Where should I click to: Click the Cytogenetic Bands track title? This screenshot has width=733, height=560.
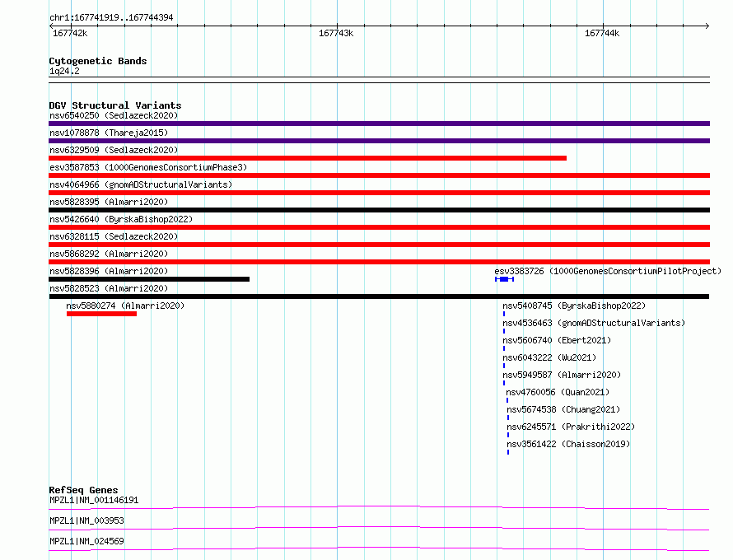point(98,61)
